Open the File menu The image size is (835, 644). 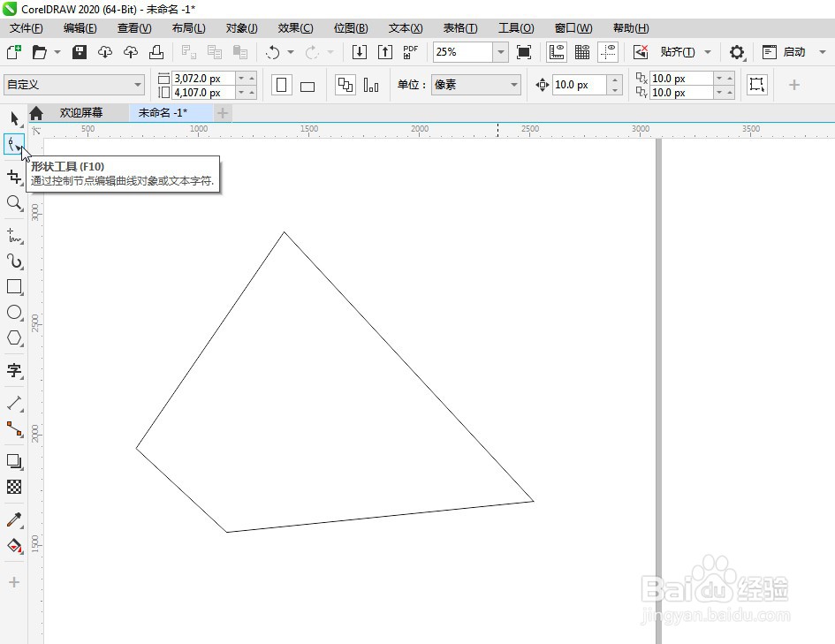click(x=27, y=28)
